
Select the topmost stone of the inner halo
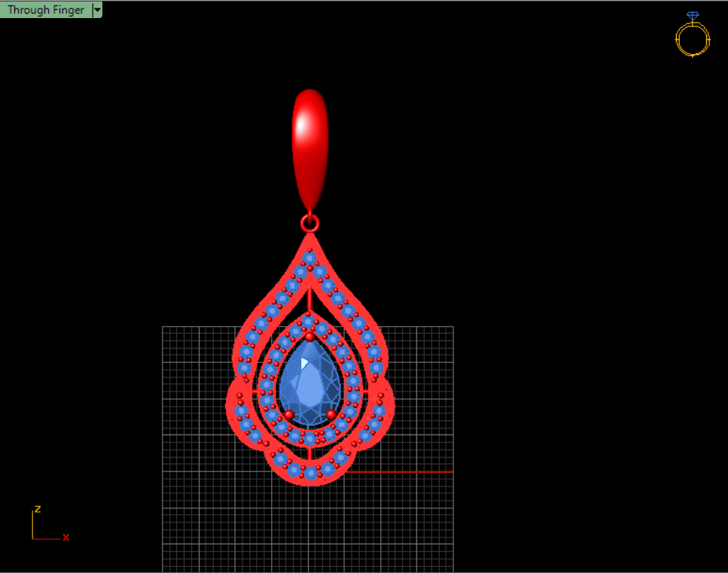tap(309, 323)
